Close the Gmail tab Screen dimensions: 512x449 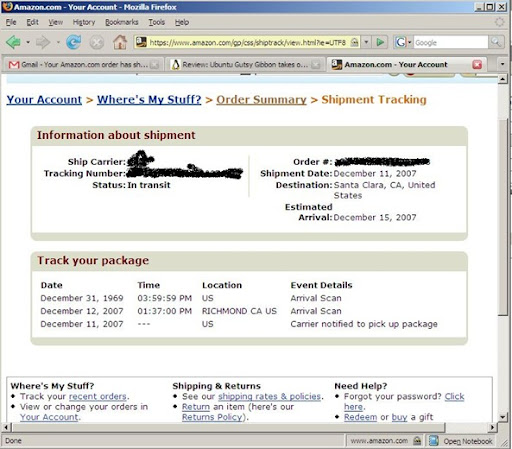click(154, 65)
